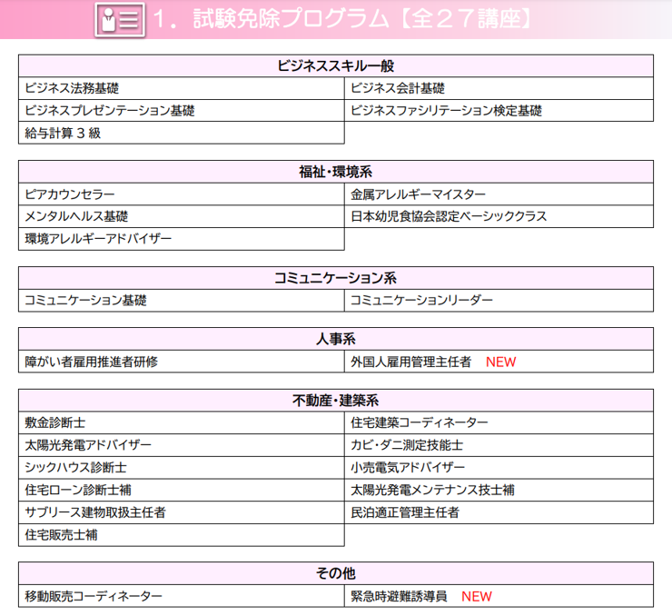Image resolution: width=672 pixels, height=616 pixels.
Task: Click the ピアカウンセラー cell
Action: coord(182,194)
